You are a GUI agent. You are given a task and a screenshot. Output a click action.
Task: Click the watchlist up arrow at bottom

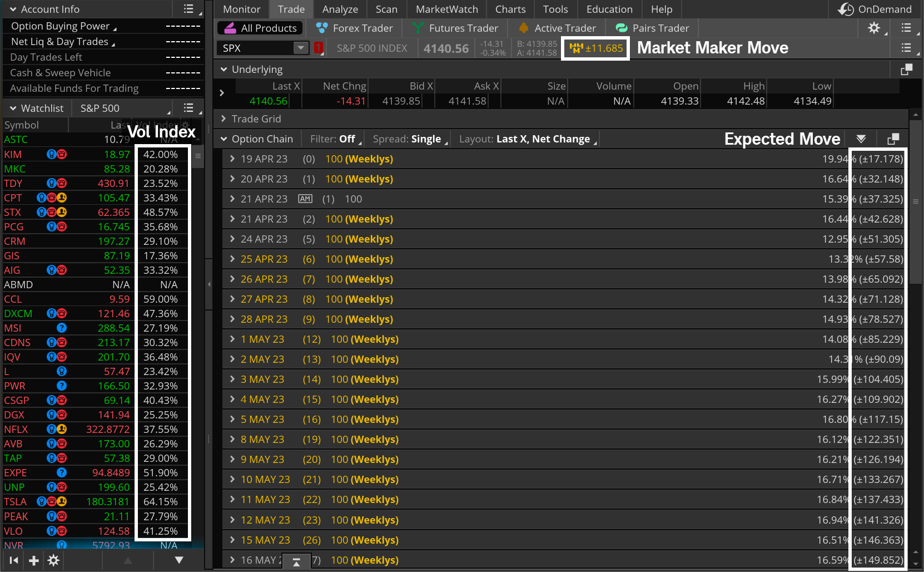click(128, 560)
